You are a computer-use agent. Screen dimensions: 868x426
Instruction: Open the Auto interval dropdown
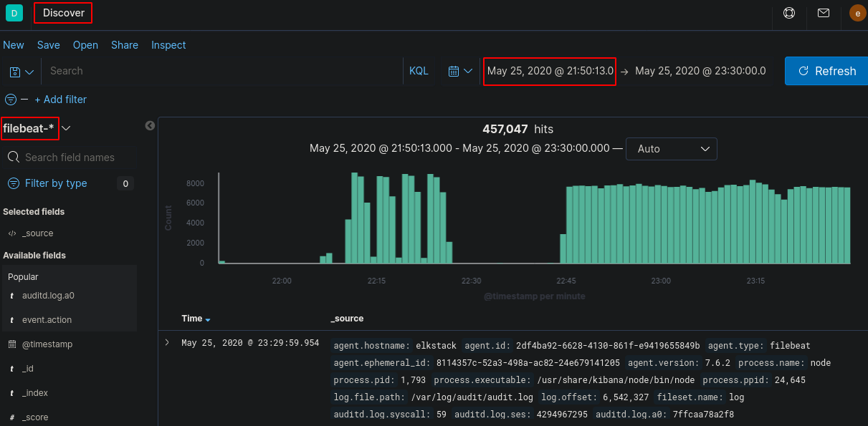(671, 149)
